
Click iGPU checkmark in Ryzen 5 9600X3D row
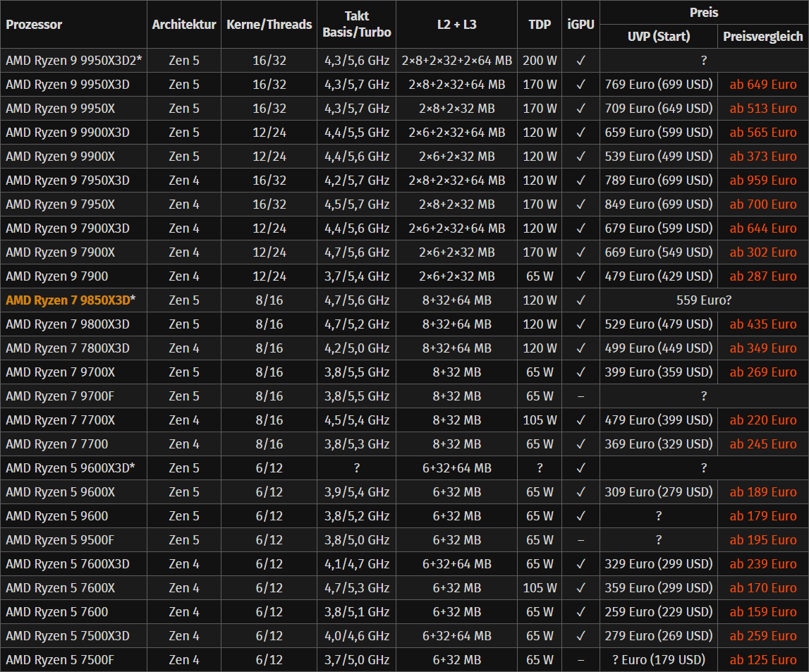[x=580, y=468]
